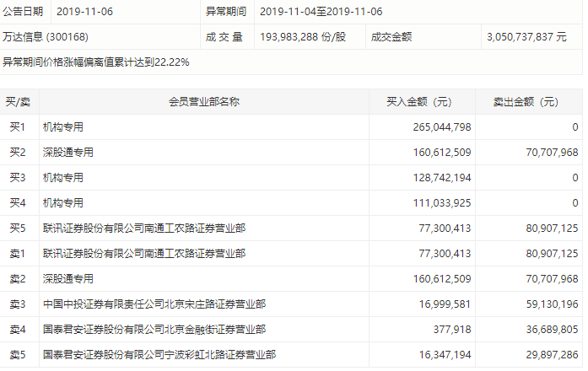Click the 买/卖 column header
The height and width of the screenshot is (371, 588).
[18, 102]
